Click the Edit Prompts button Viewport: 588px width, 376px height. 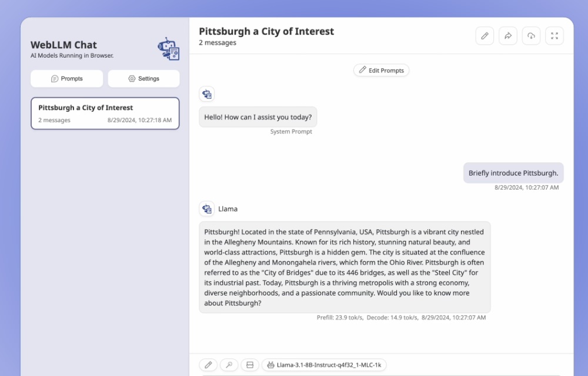point(381,70)
